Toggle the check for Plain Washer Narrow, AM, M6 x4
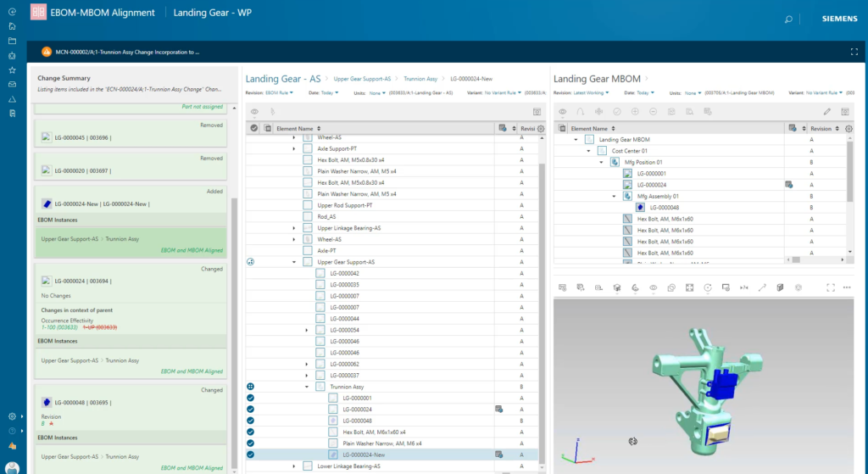 (250, 443)
